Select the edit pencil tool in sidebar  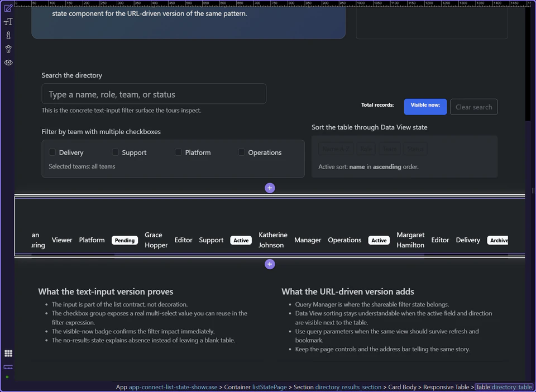pyautogui.click(x=8, y=8)
